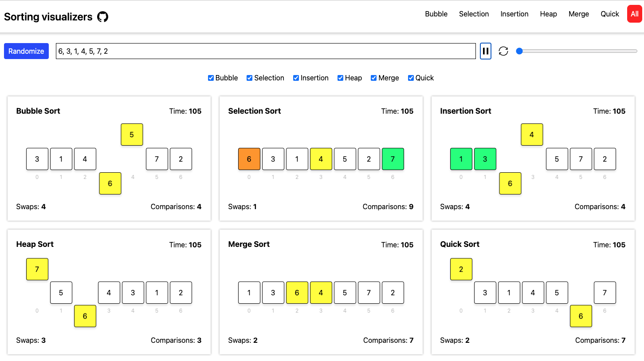Click yellow bar 6 in Quick Sort

(581, 316)
